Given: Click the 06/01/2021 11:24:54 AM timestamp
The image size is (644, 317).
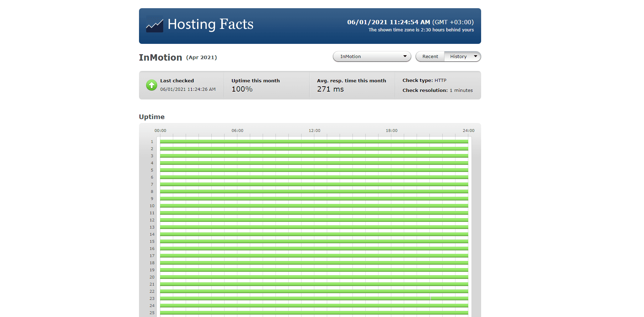Looking at the screenshot, I should (389, 22).
